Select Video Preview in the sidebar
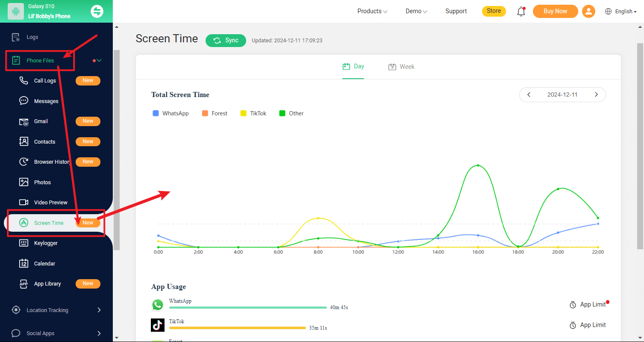Image resolution: width=644 pixels, height=342 pixels. 51,203
